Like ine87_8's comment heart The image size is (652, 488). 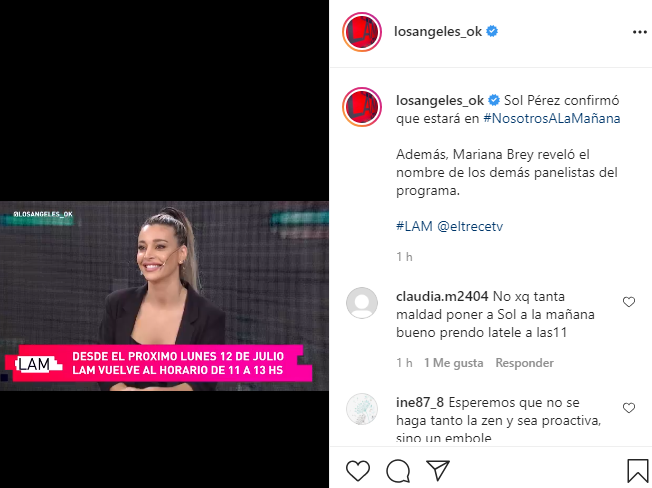click(629, 408)
